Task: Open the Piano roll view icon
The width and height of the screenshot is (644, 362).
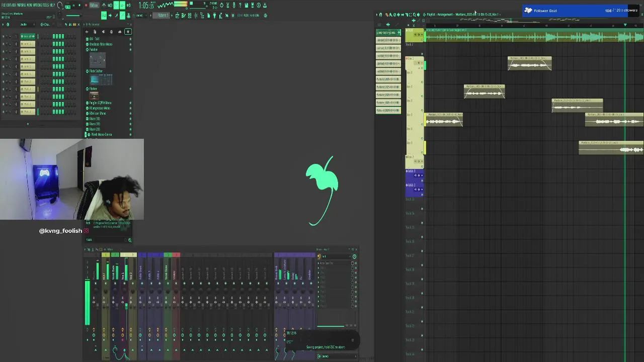Action: [184, 16]
